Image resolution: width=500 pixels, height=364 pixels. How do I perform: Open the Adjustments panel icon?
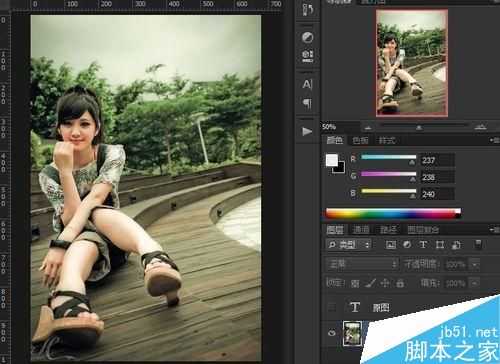tap(307, 37)
